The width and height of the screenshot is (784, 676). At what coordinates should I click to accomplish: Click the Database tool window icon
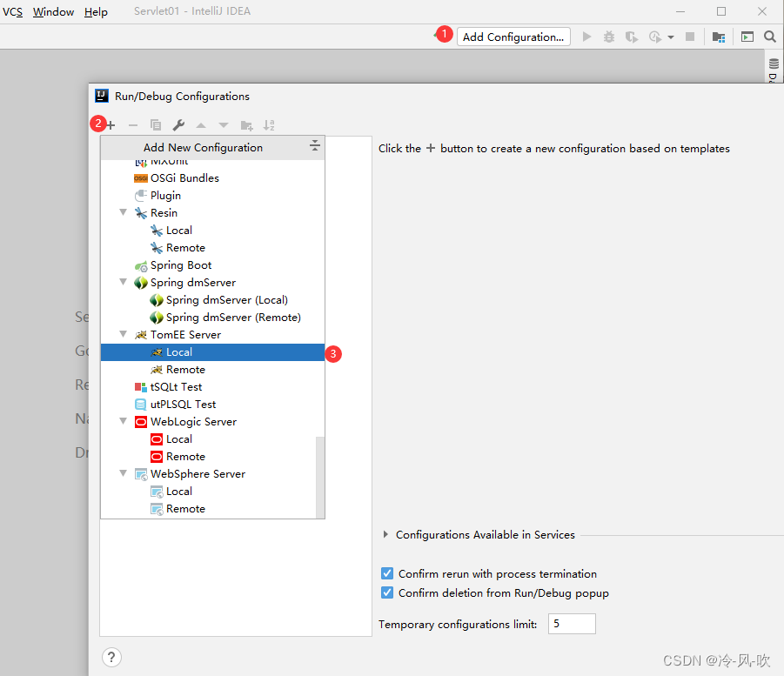[774, 64]
